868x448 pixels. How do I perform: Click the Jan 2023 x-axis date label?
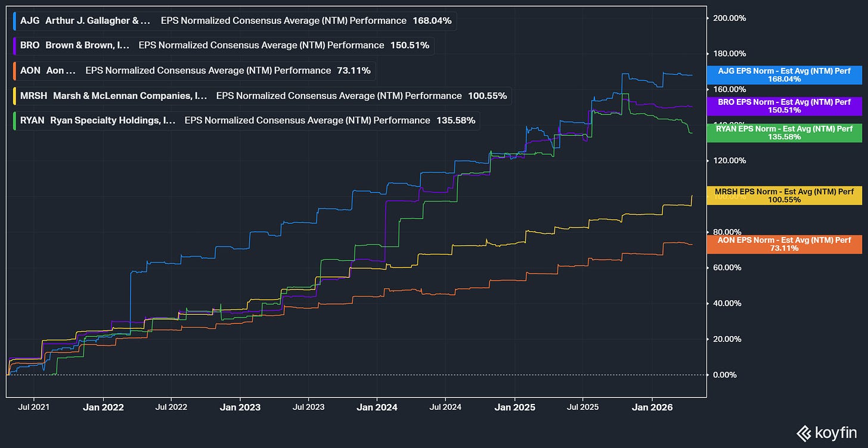click(x=240, y=407)
